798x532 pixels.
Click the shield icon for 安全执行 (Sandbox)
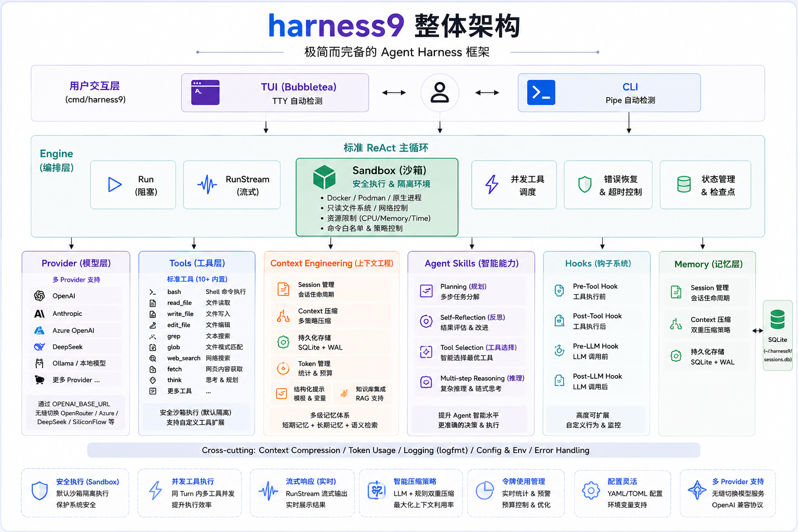[39, 490]
